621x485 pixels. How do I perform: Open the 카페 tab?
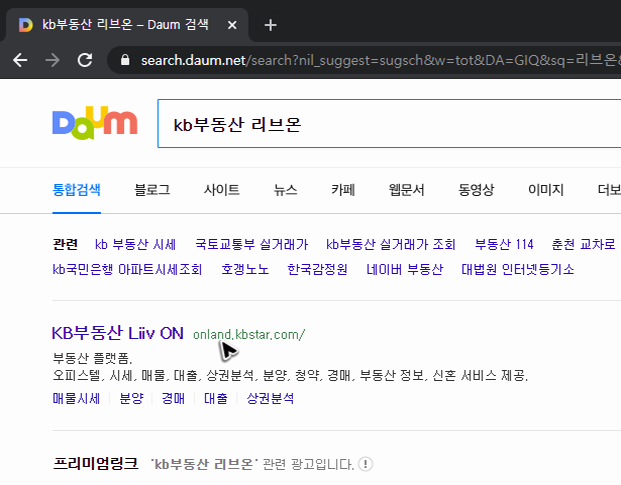click(343, 190)
